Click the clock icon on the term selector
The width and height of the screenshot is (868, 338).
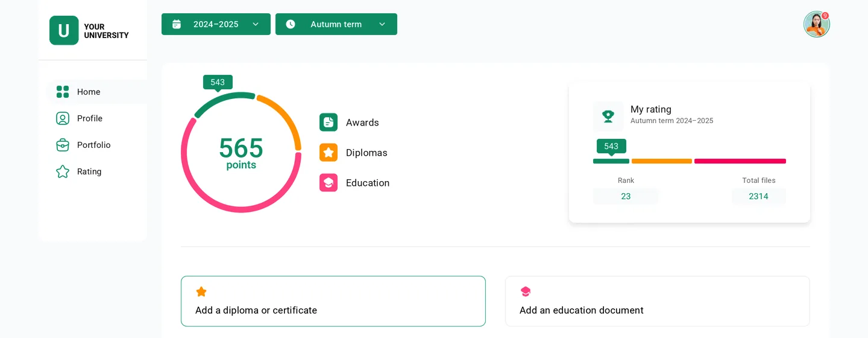[291, 24]
